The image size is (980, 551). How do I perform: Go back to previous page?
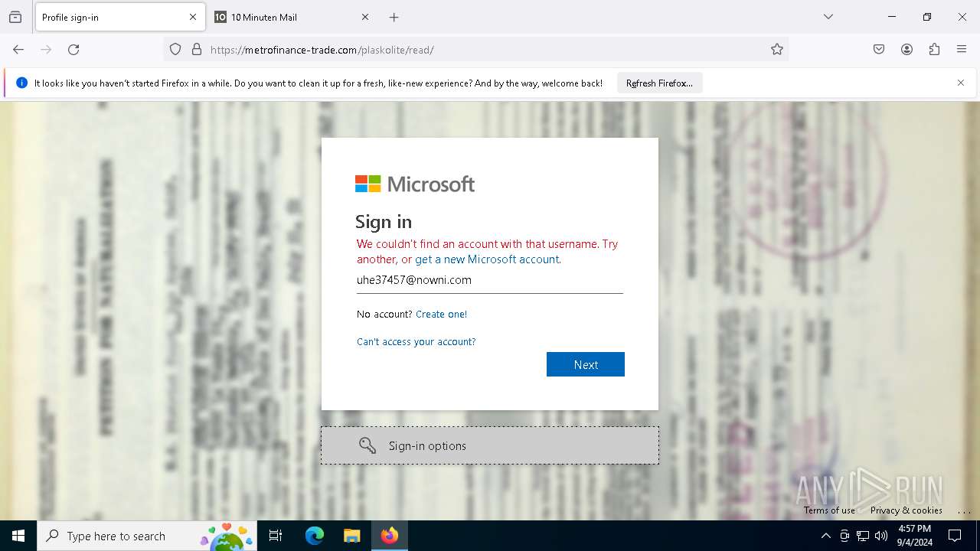[18, 50]
